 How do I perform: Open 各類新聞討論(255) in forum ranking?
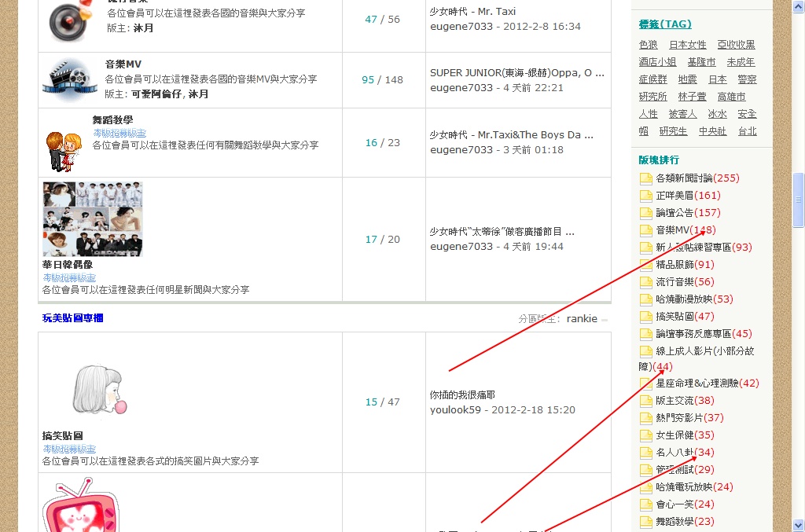[x=698, y=178]
